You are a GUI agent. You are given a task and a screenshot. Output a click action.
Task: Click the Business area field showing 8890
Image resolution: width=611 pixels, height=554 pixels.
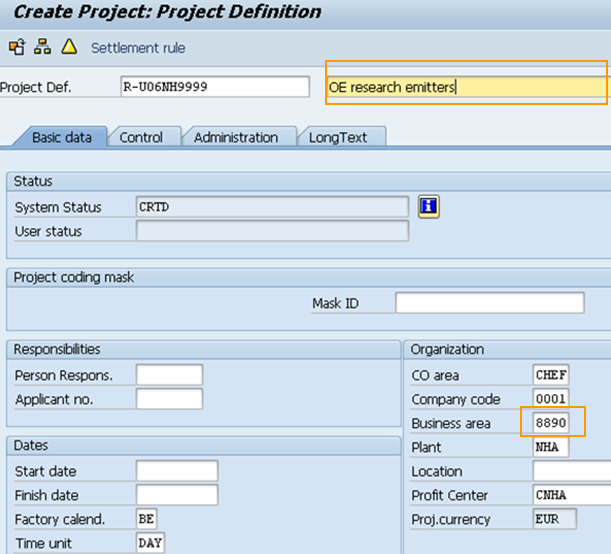click(551, 423)
